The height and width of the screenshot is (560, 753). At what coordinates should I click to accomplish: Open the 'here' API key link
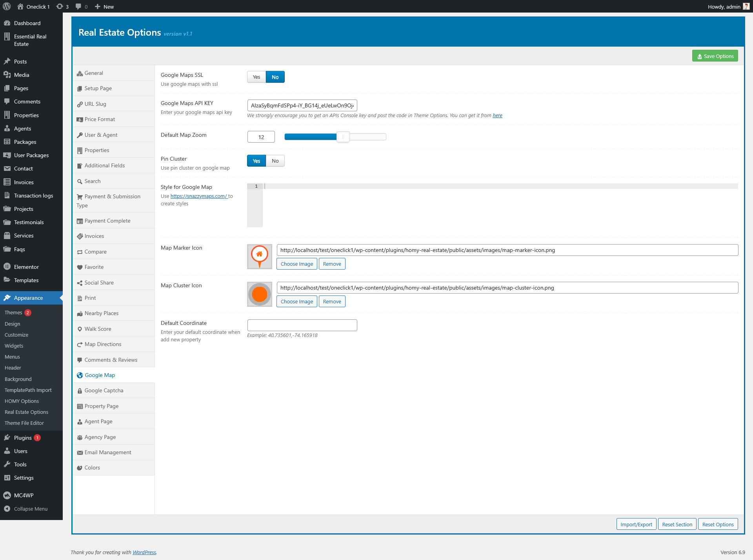click(497, 115)
